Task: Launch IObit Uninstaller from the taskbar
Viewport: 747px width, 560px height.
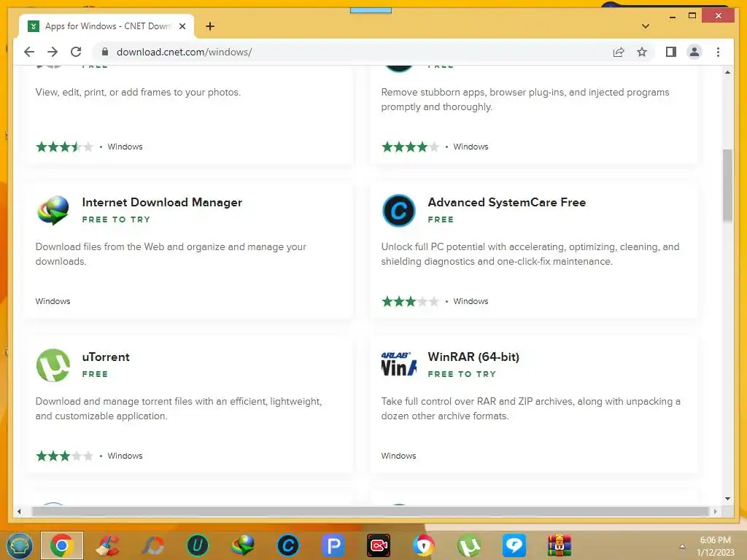Action: click(x=197, y=545)
